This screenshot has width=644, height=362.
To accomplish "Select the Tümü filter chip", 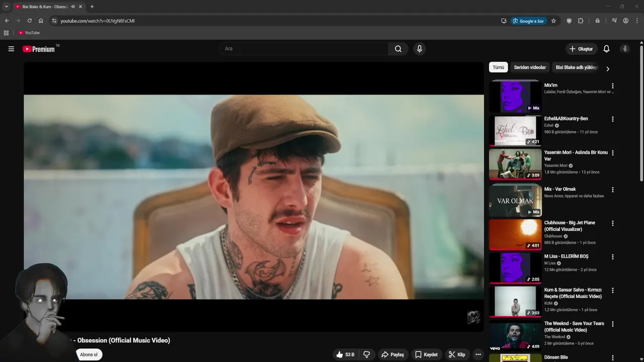I will [498, 67].
